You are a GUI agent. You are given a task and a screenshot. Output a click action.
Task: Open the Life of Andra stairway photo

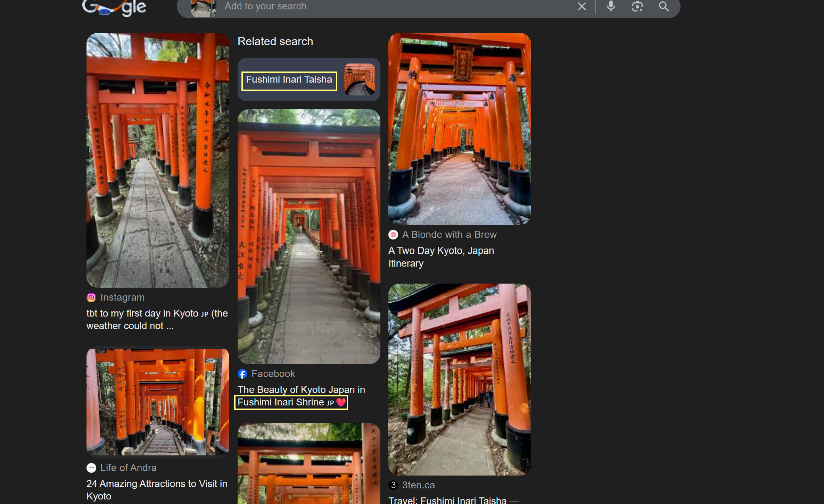click(158, 402)
